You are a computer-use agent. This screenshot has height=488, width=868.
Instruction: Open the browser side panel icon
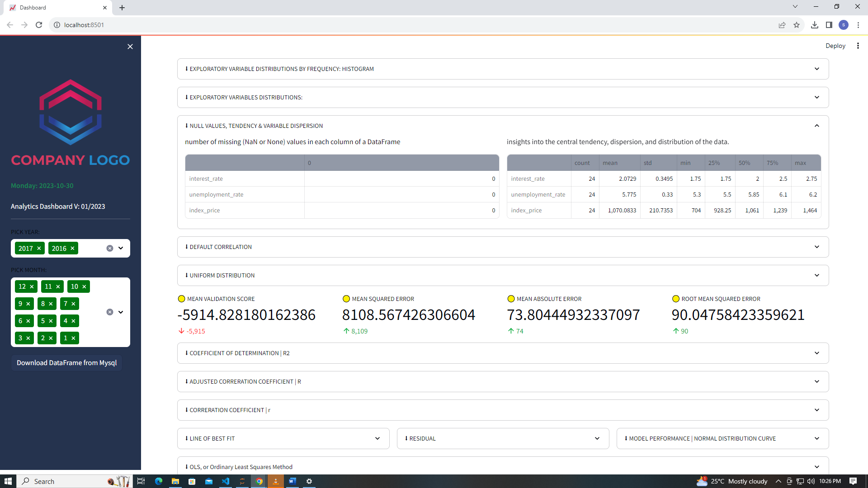pyautogui.click(x=830, y=25)
